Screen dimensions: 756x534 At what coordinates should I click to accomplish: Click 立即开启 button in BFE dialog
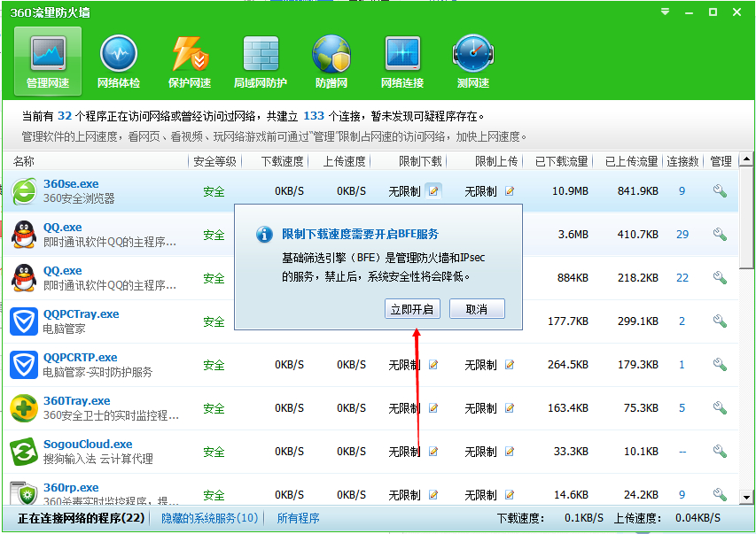point(412,309)
